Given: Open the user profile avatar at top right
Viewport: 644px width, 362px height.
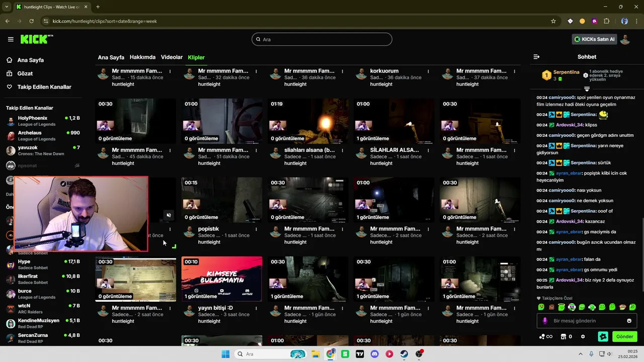Looking at the screenshot, I should tap(625, 39).
